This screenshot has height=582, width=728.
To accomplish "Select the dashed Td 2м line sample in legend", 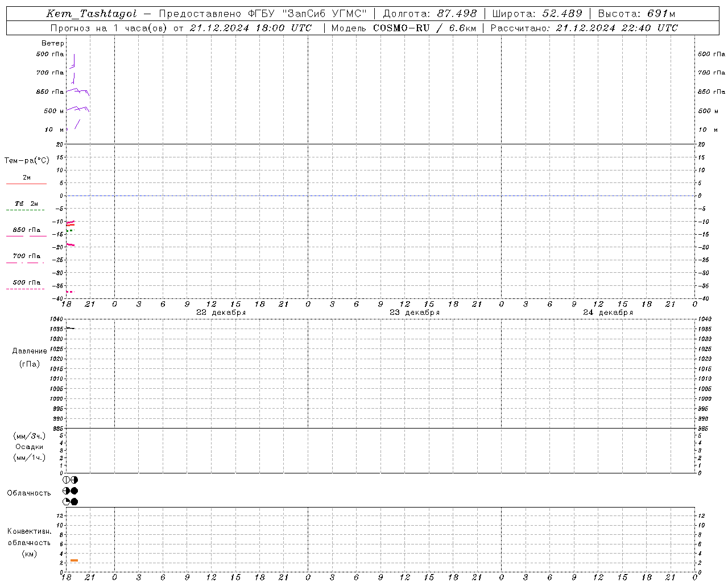I will point(26,210).
